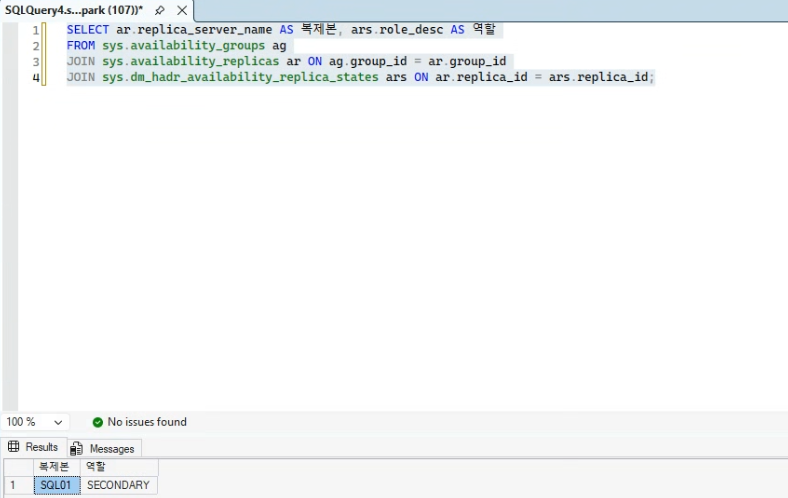Switch to the Results tab

[x=34, y=447]
